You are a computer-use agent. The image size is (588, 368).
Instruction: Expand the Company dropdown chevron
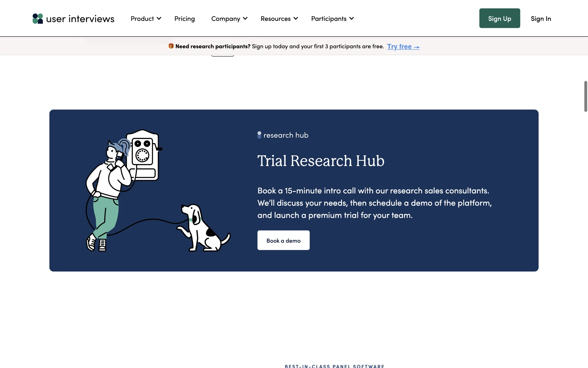245,18
